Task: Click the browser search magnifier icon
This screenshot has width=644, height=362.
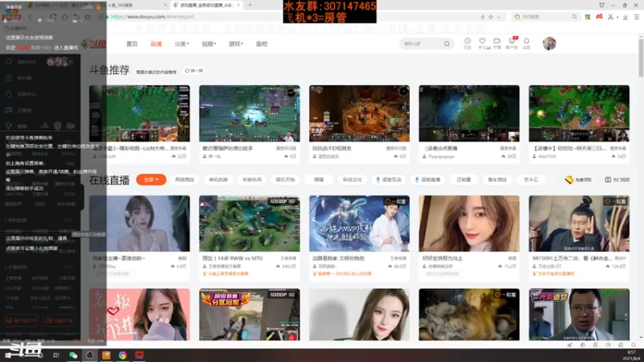Action: (x=575, y=17)
